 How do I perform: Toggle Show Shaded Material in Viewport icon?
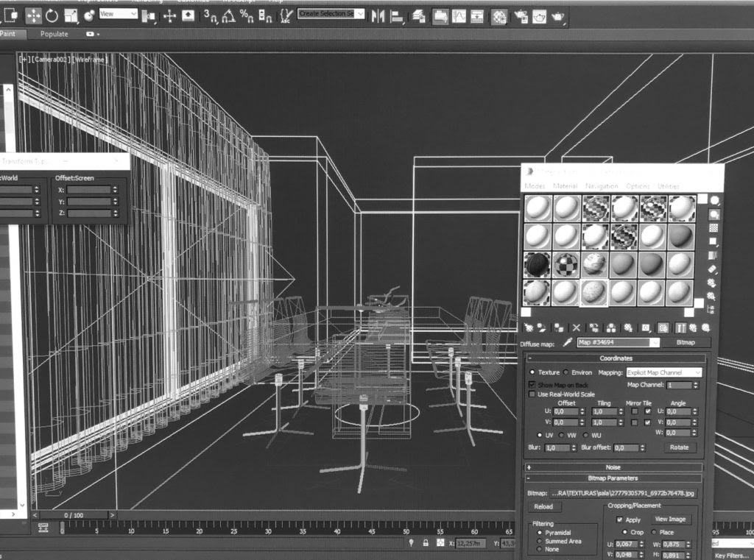click(663, 327)
